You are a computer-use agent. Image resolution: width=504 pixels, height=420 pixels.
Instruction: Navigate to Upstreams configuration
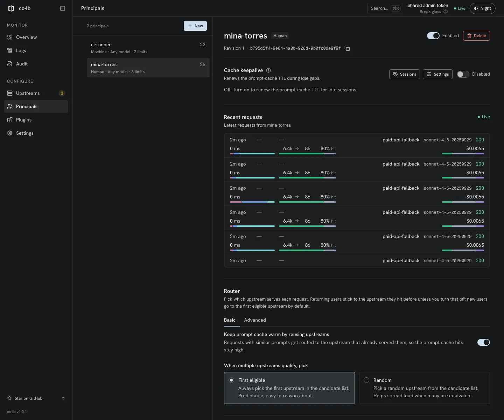pyautogui.click(x=36, y=93)
